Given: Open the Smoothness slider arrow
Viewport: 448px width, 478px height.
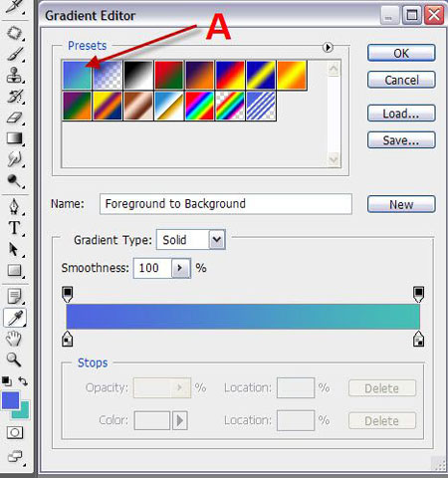Looking at the screenshot, I should (x=181, y=268).
